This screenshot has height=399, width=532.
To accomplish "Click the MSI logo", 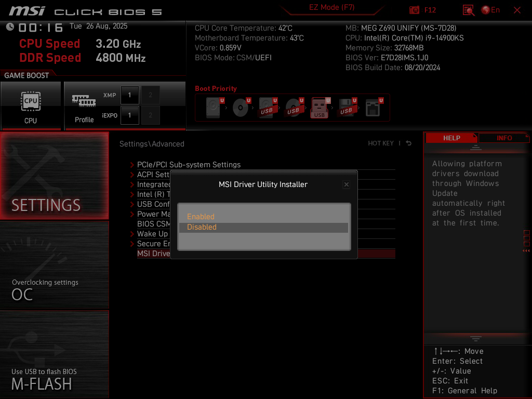I will (27, 11).
